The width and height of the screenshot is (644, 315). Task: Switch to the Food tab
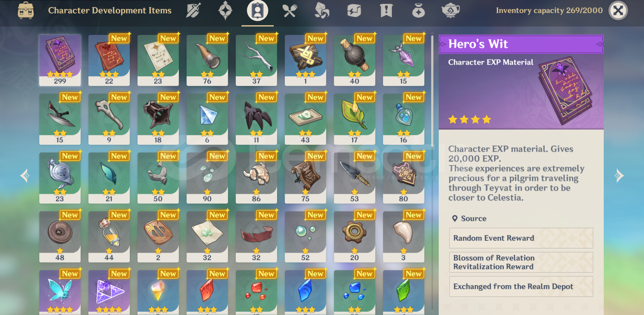pos(290,10)
